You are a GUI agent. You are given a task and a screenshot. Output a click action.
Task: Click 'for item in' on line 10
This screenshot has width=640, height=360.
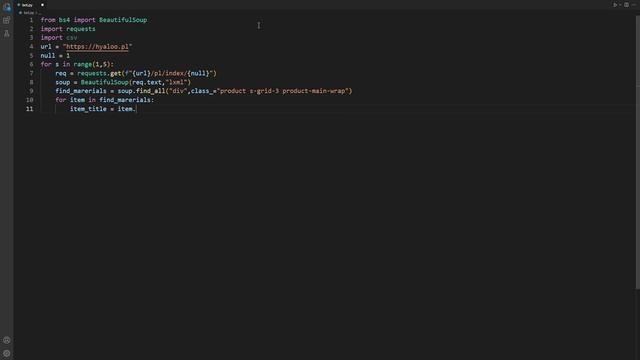(76, 100)
